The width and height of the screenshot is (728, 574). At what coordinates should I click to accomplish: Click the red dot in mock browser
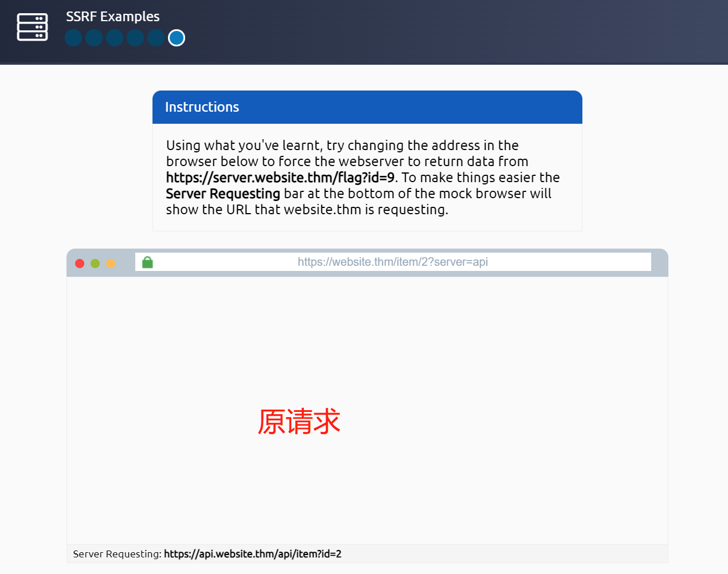click(x=80, y=264)
